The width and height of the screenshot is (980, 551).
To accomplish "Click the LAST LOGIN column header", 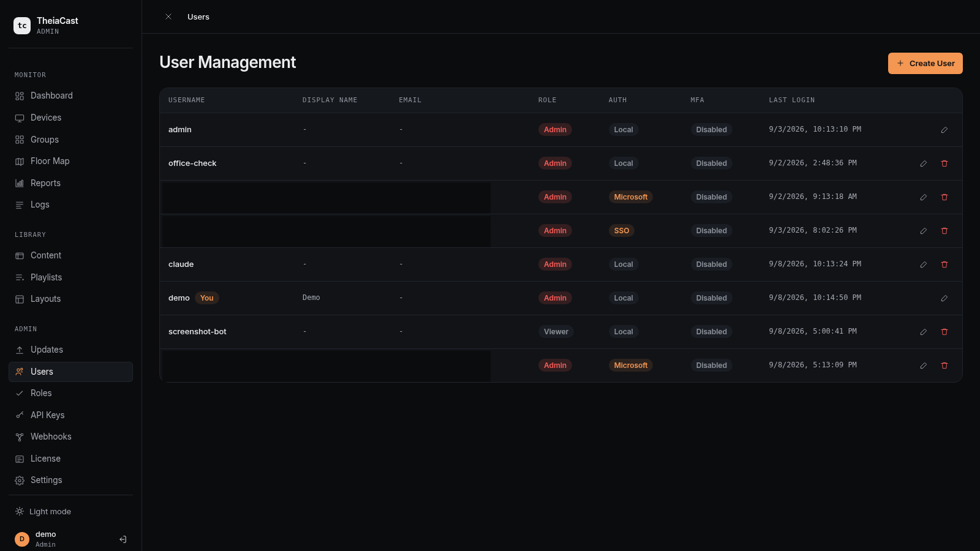I will pos(792,100).
